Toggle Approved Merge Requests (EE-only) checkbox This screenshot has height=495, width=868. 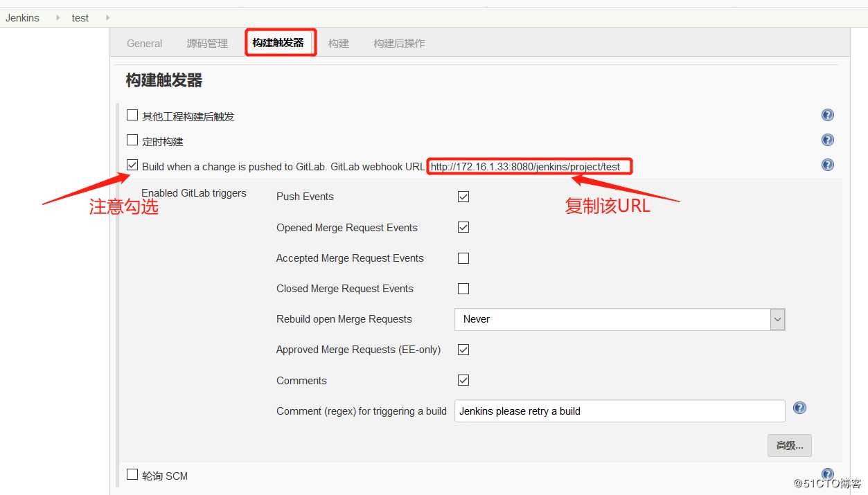(x=463, y=350)
